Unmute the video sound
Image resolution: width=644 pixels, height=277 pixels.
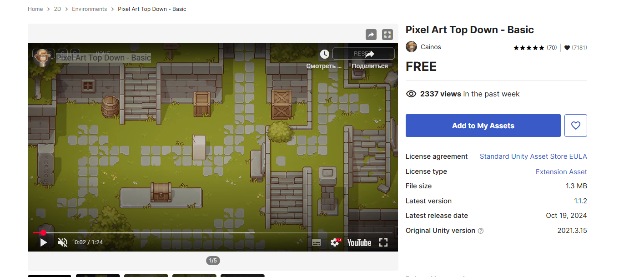[63, 242]
